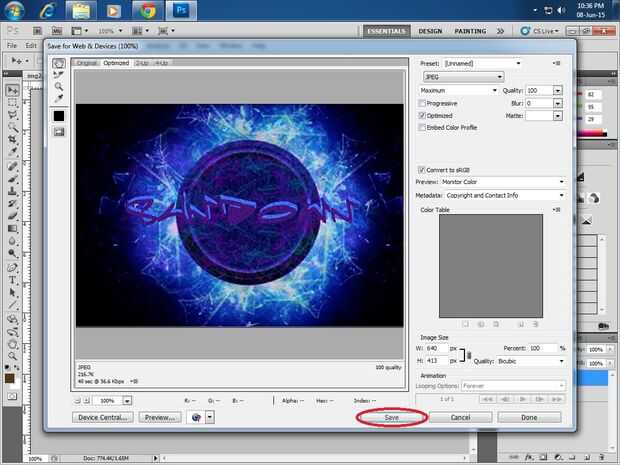Image resolution: width=620 pixels, height=465 pixels.
Task: Select the Horizontal Type tool
Action: click(x=13, y=280)
